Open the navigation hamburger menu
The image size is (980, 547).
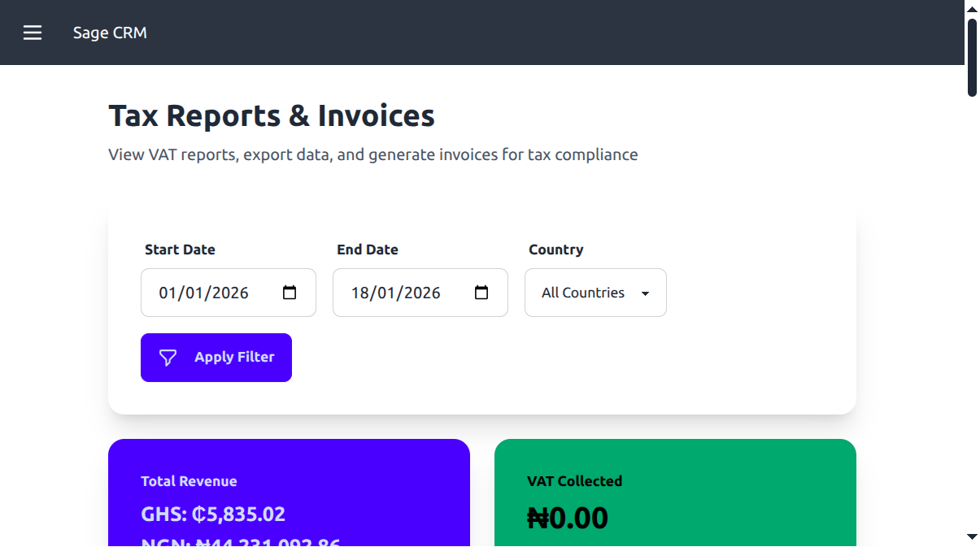[33, 33]
